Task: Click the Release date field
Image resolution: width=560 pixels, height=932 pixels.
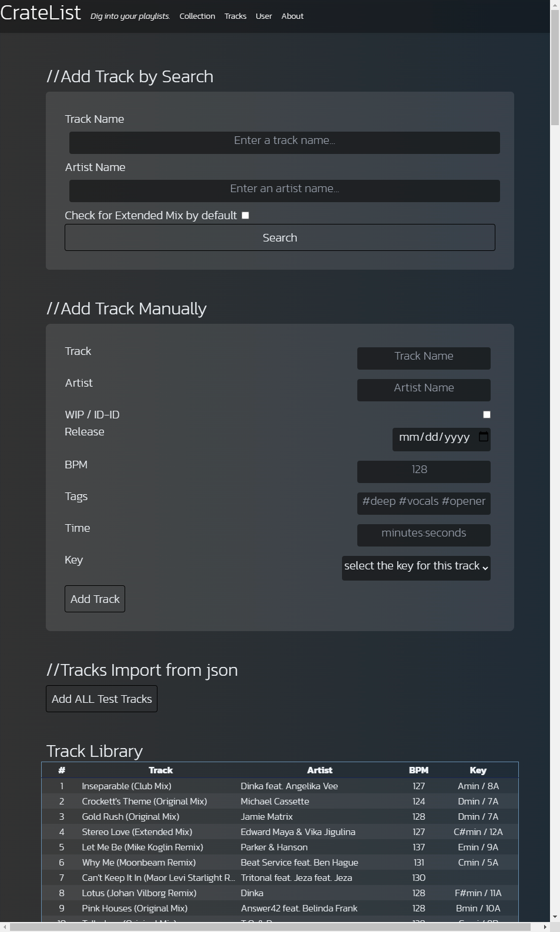Action: click(x=441, y=439)
